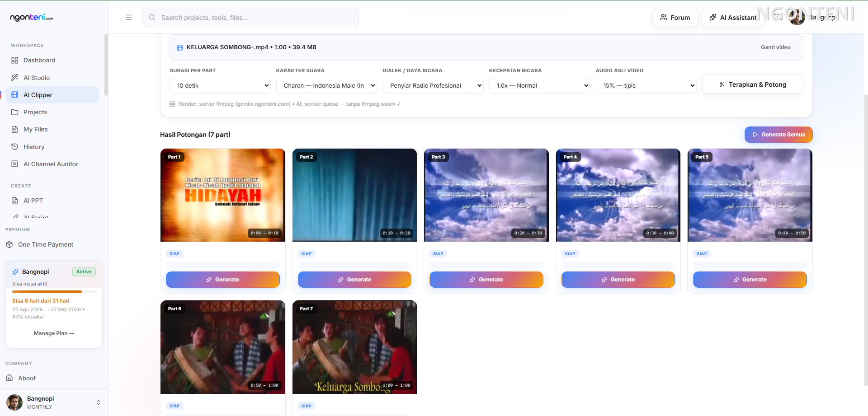Click the SIAP status on Part 1
The height and width of the screenshot is (416, 868).
tap(175, 254)
